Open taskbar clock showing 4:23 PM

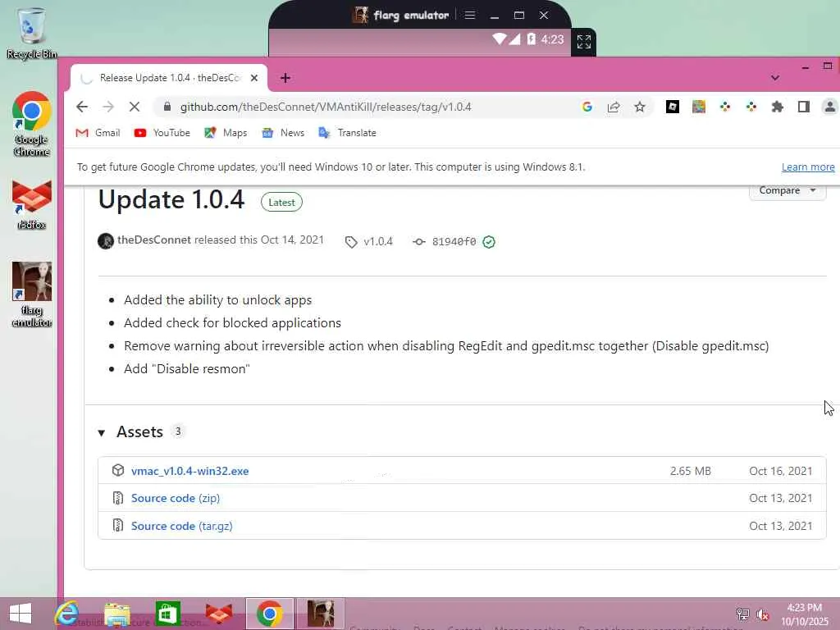point(804,614)
